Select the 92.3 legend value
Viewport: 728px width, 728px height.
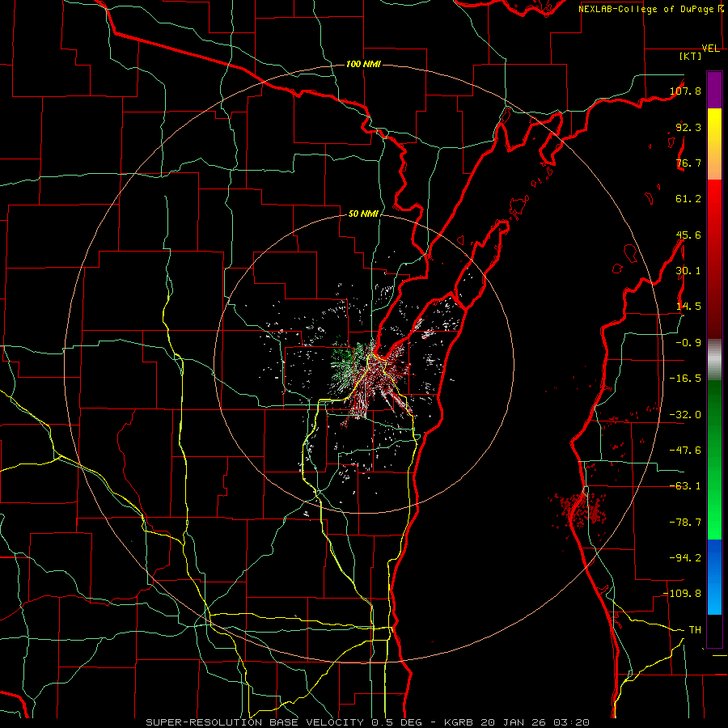(x=688, y=127)
